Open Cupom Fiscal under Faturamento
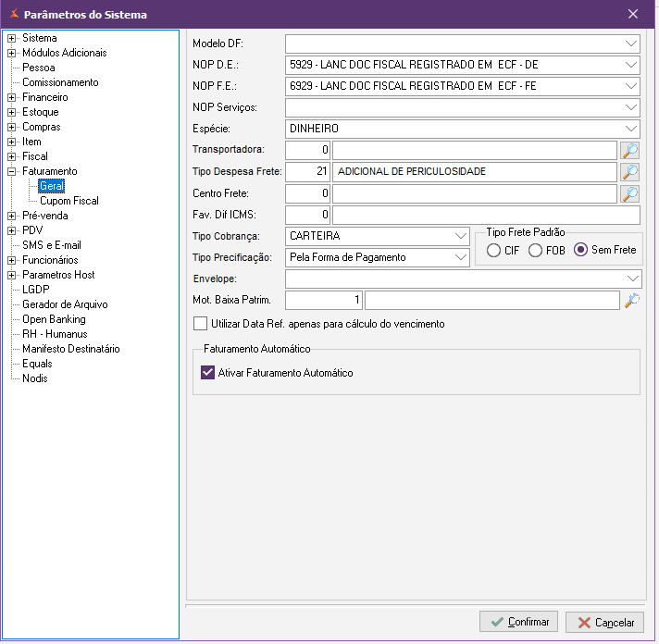Image resolution: width=659 pixels, height=644 pixels. pyautogui.click(x=68, y=201)
